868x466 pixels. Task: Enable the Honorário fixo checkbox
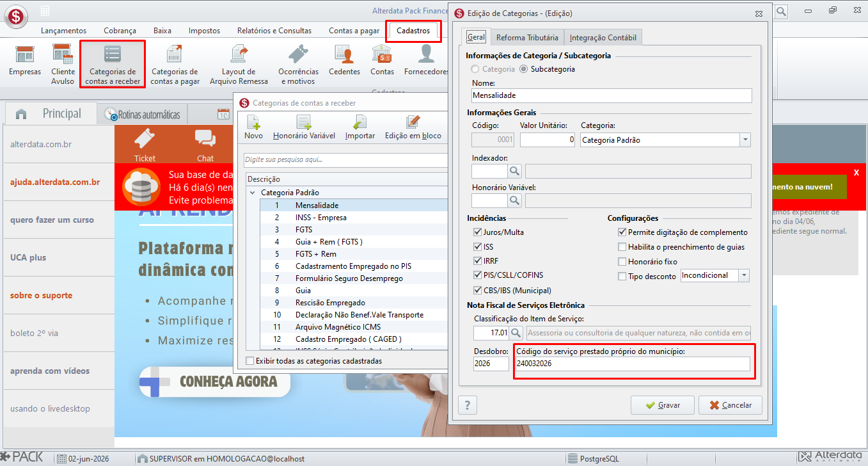622,261
